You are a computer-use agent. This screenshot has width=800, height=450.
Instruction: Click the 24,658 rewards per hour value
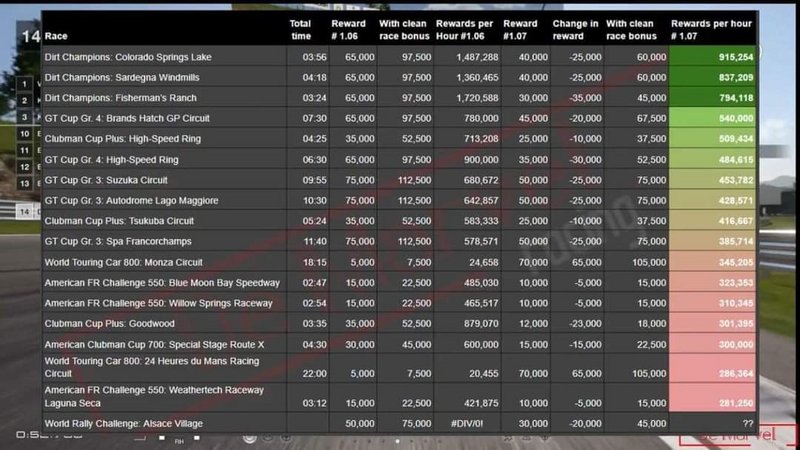[x=484, y=262]
